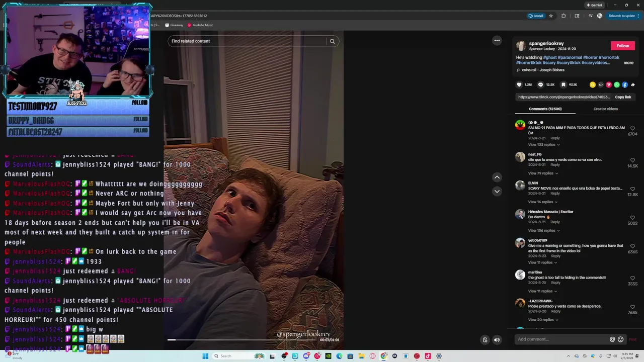Like Hércules Mussato's comment

tap(632, 218)
